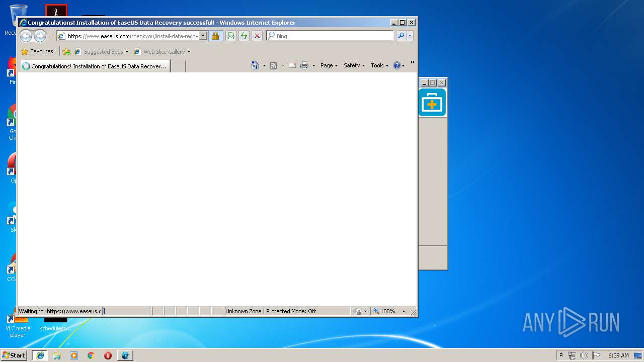Show hidden system tray icons

pos(561,355)
